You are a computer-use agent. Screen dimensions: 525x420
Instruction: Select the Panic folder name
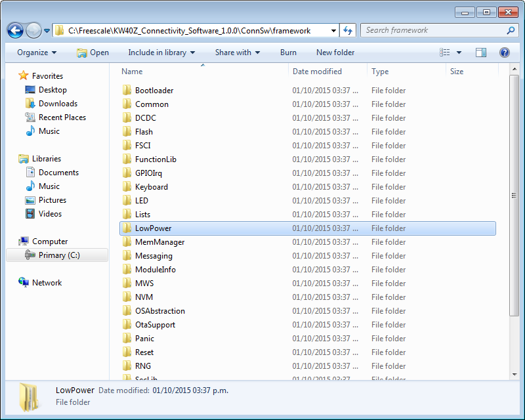(144, 338)
